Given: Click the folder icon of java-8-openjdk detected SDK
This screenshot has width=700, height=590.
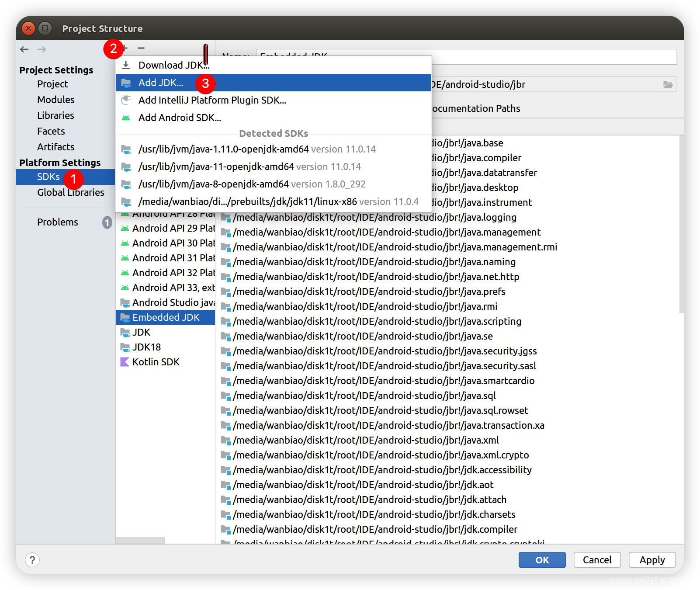Looking at the screenshot, I should (126, 184).
